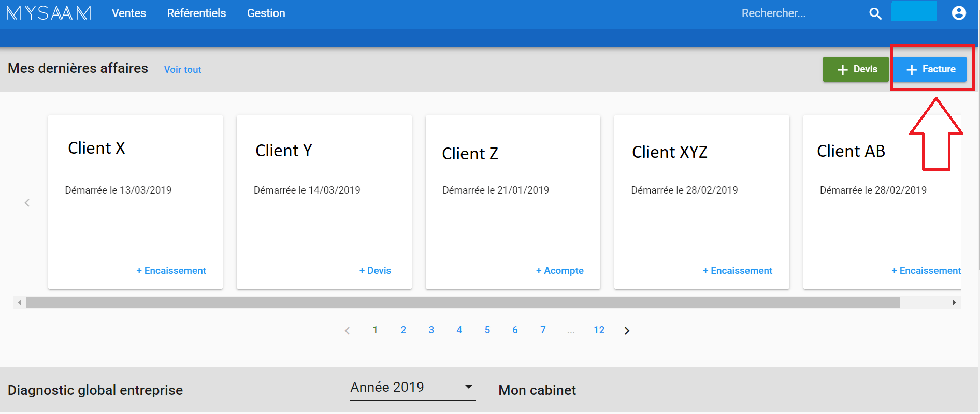Open the user account profile icon

pyautogui.click(x=959, y=13)
